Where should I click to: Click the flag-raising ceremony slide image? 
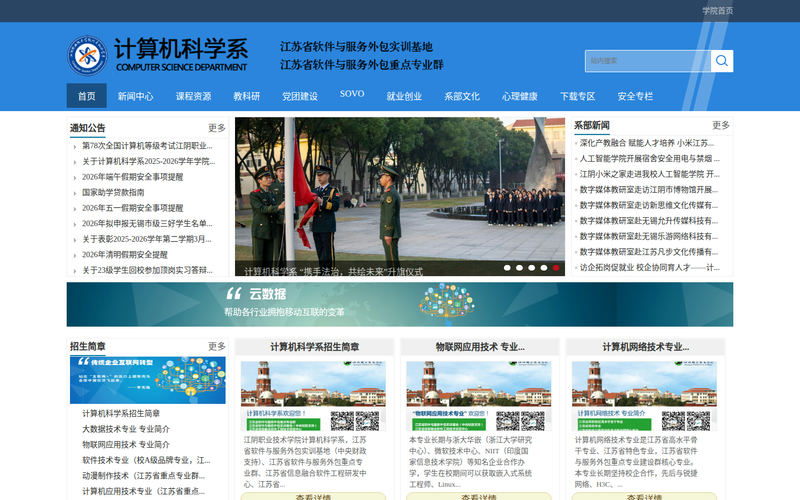point(399,196)
